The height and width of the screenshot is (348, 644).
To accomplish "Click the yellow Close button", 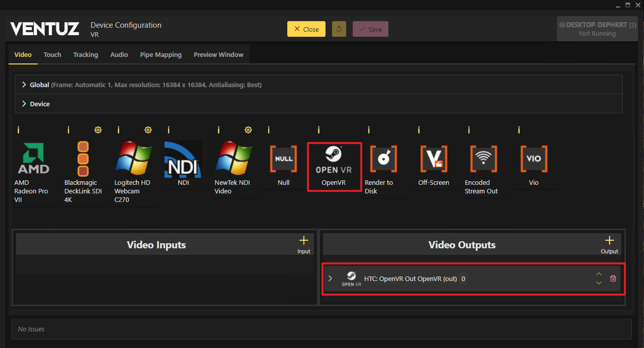I will (x=306, y=29).
